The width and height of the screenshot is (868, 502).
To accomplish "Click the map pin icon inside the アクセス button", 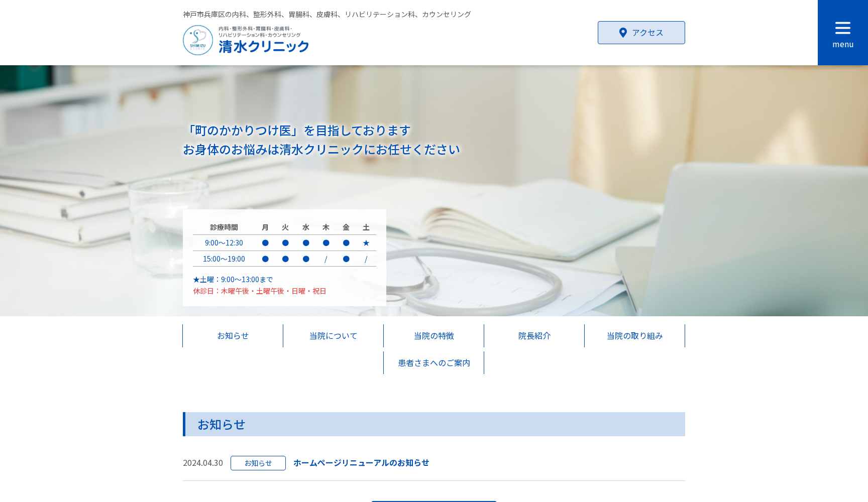I will (x=623, y=32).
